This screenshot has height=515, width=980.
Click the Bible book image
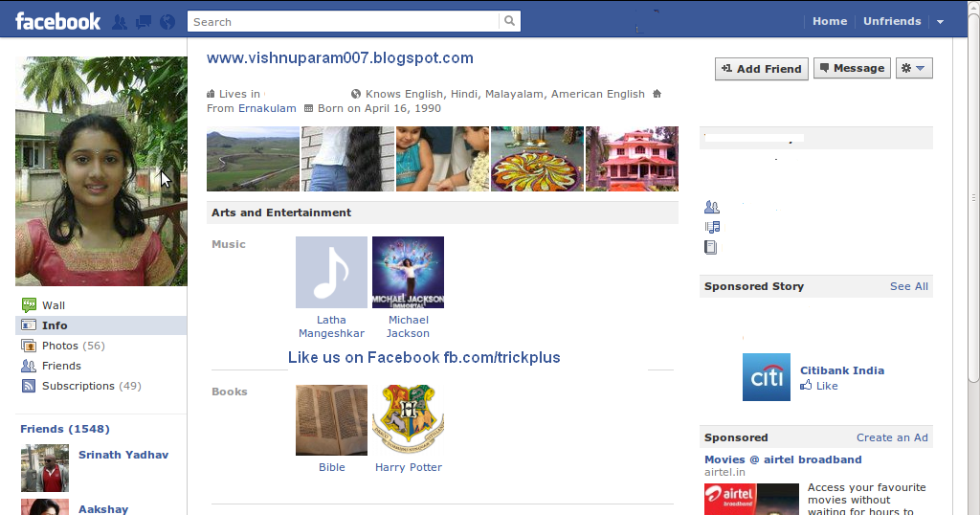[x=331, y=420]
